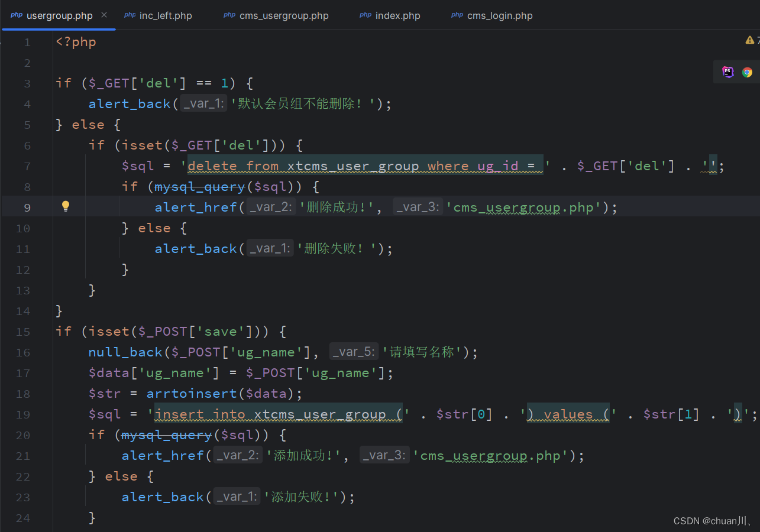Click alert_back on line 11
760x532 pixels.
(196, 249)
